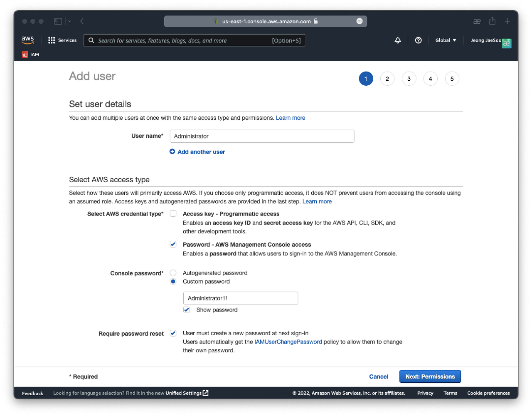The image size is (532, 416).
Task: Click the custom password input field
Action: click(241, 298)
